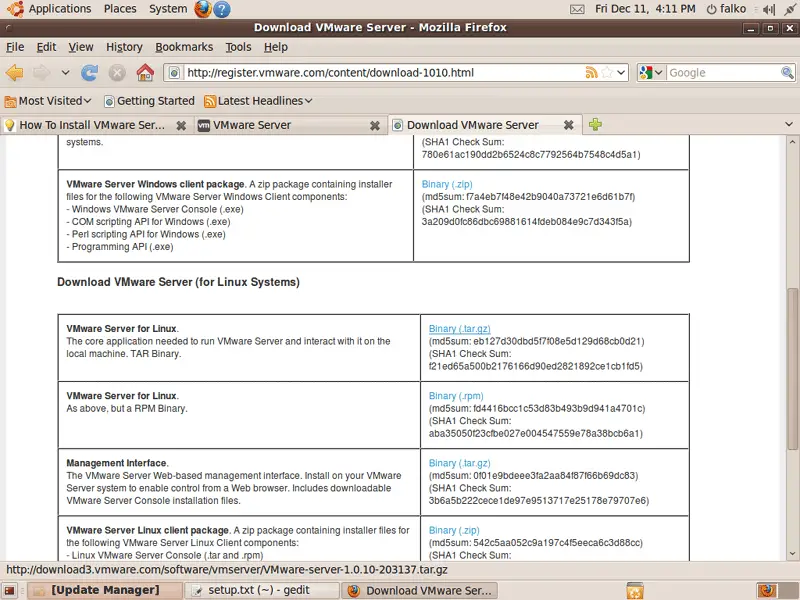Open the Edit menu
Image resolution: width=800 pixels, height=600 pixels.
tap(46, 47)
